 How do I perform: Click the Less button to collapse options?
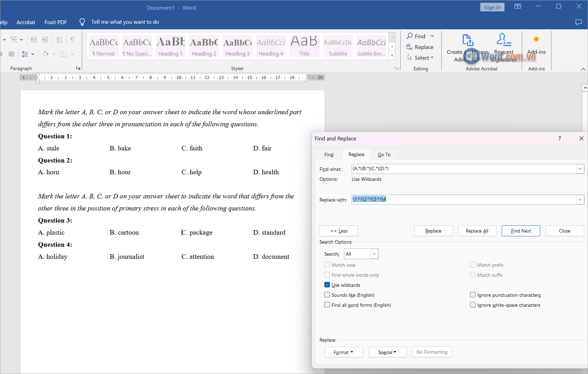(339, 231)
